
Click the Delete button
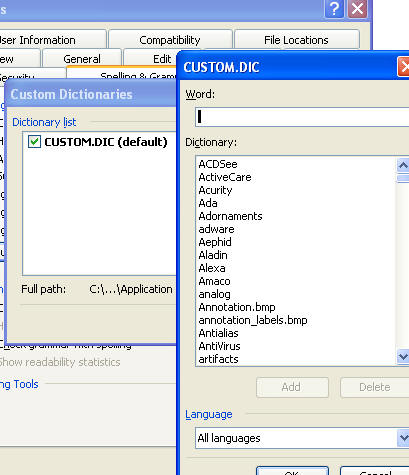pos(375,387)
